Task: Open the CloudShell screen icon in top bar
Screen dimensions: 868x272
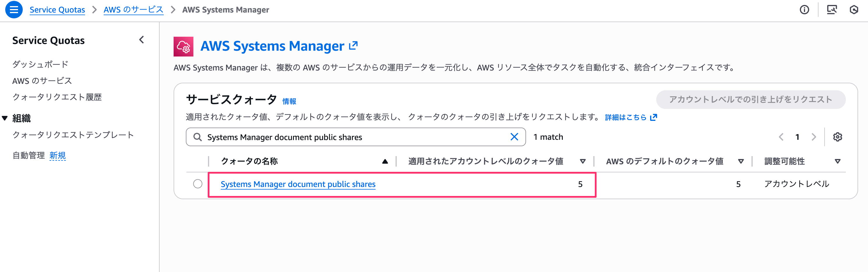Action: pyautogui.click(x=832, y=10)
